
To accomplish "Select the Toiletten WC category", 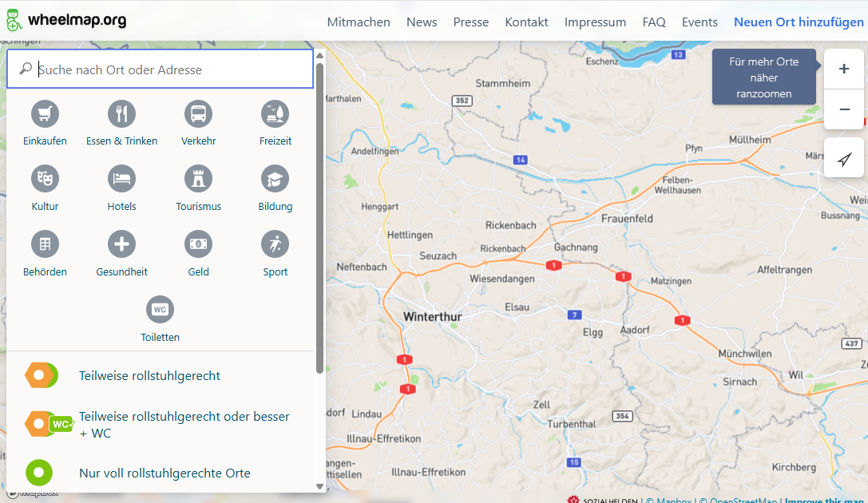I will (160, 319).
